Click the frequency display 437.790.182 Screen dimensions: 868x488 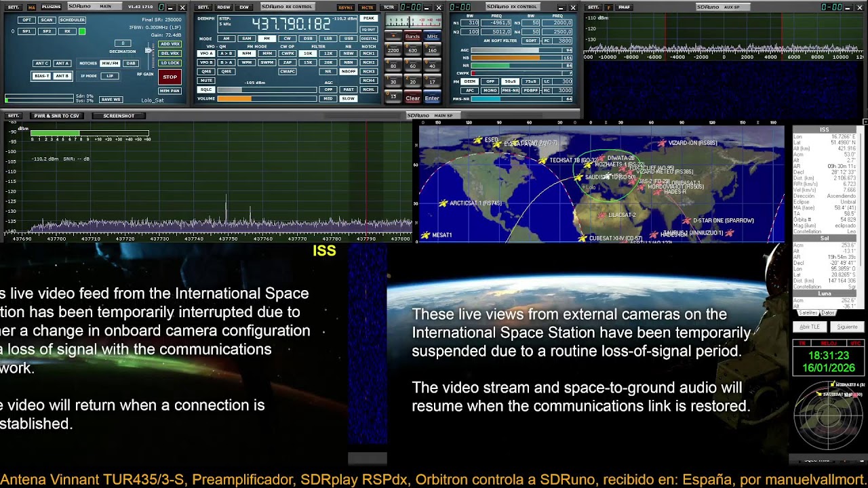coord(292,24)
